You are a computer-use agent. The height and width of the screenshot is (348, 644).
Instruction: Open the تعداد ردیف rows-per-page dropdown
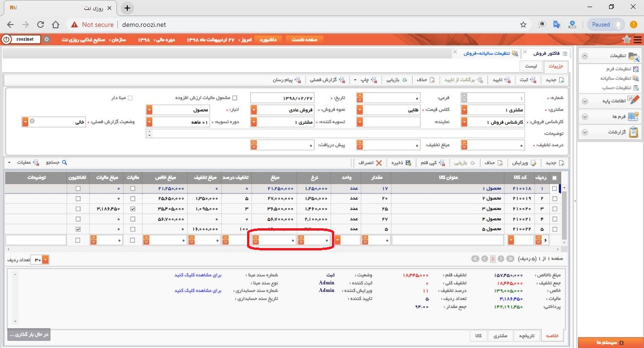tap(45, 260)
